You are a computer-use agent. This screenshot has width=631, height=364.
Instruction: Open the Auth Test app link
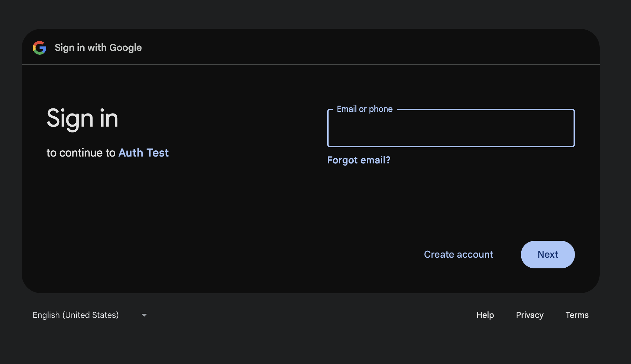pyautogui.click(x=143, y=153)
